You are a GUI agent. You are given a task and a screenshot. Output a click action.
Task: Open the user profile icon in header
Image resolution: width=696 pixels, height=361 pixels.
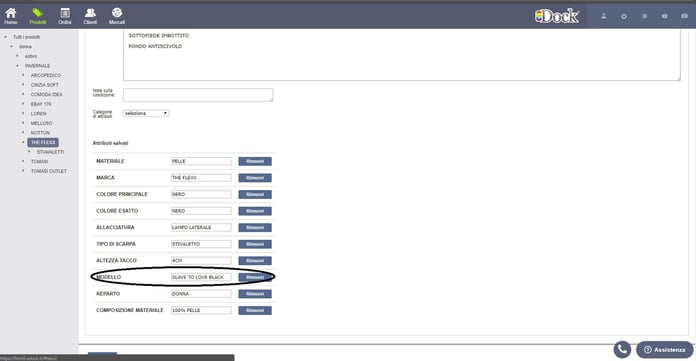pyautogui.click(x=604, y=16)
